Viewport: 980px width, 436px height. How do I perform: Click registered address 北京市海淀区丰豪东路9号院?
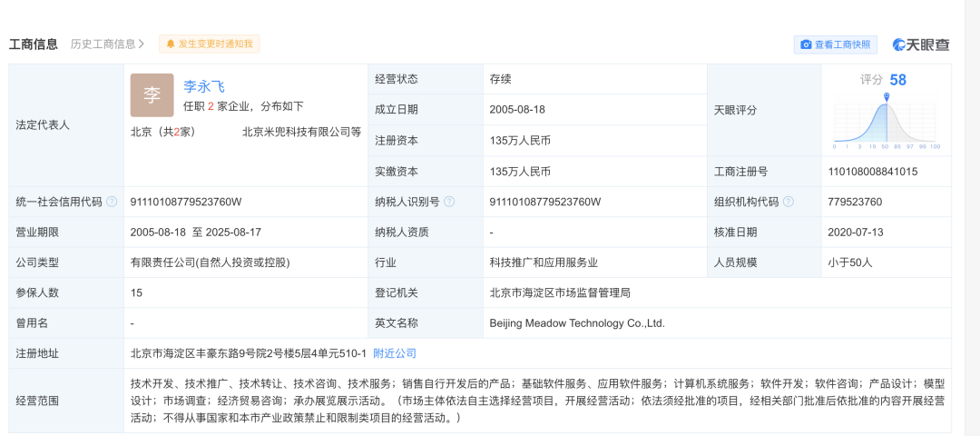(x=248, y=353)
